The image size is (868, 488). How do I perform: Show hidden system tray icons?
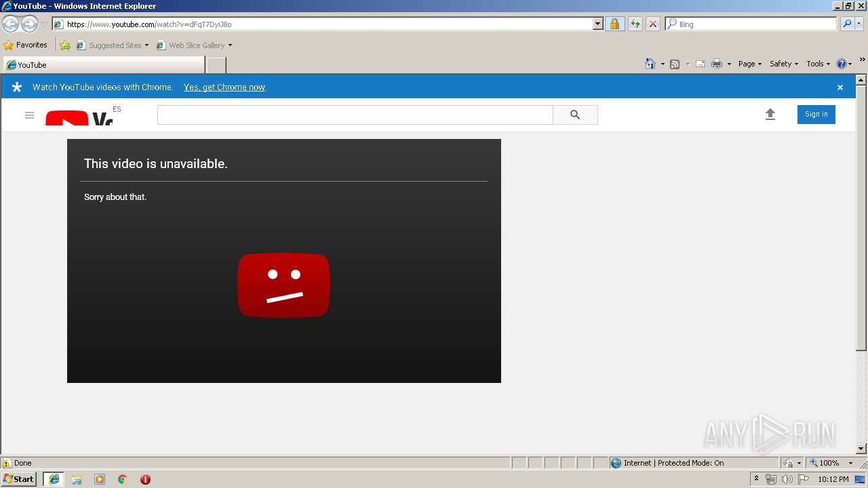(756, 479)
